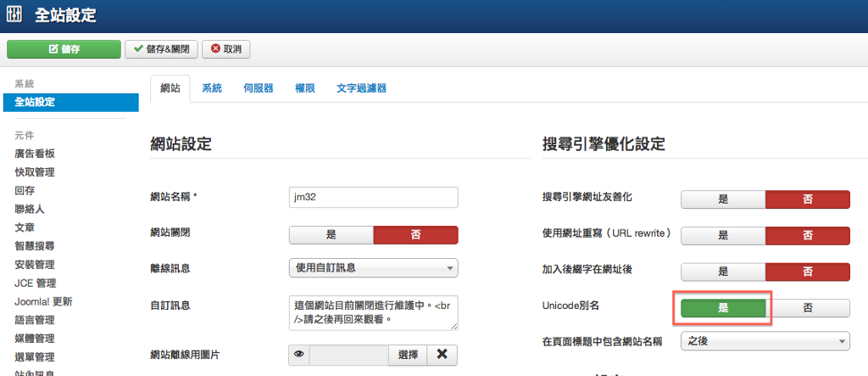Switch to the 系統 tab
868x376 pixels.
pyautogui.click(x=211, y=88)
